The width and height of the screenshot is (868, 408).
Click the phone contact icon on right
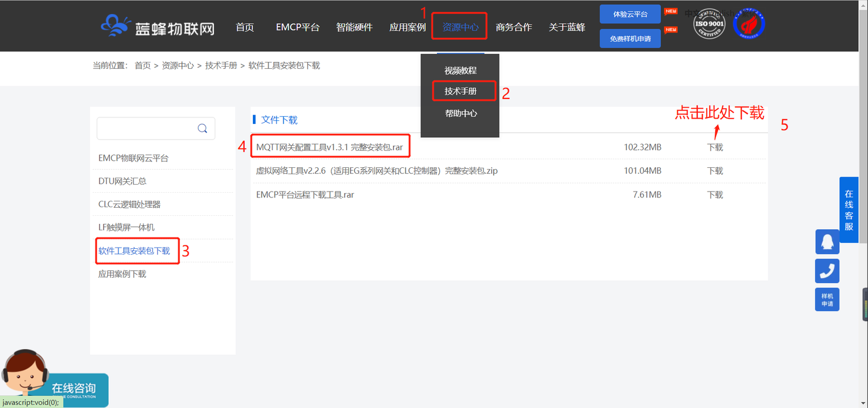coord(827,271)
